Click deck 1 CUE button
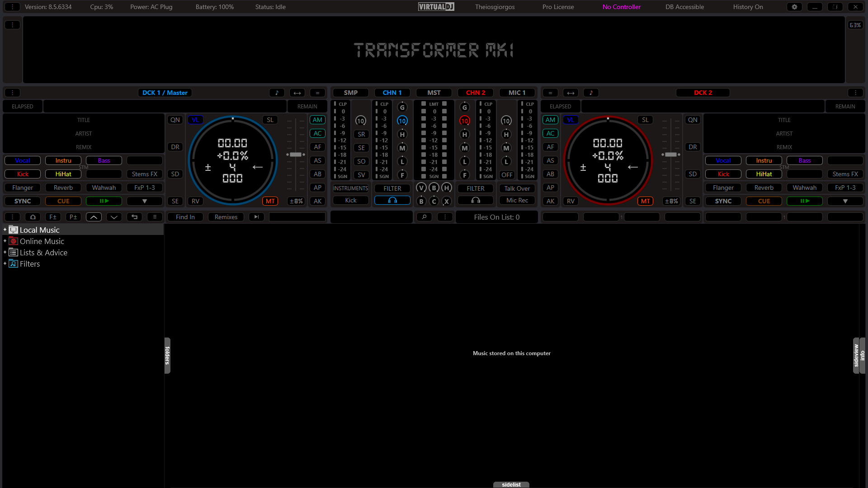This screenshot has height=488, width=868. point(63,201)
